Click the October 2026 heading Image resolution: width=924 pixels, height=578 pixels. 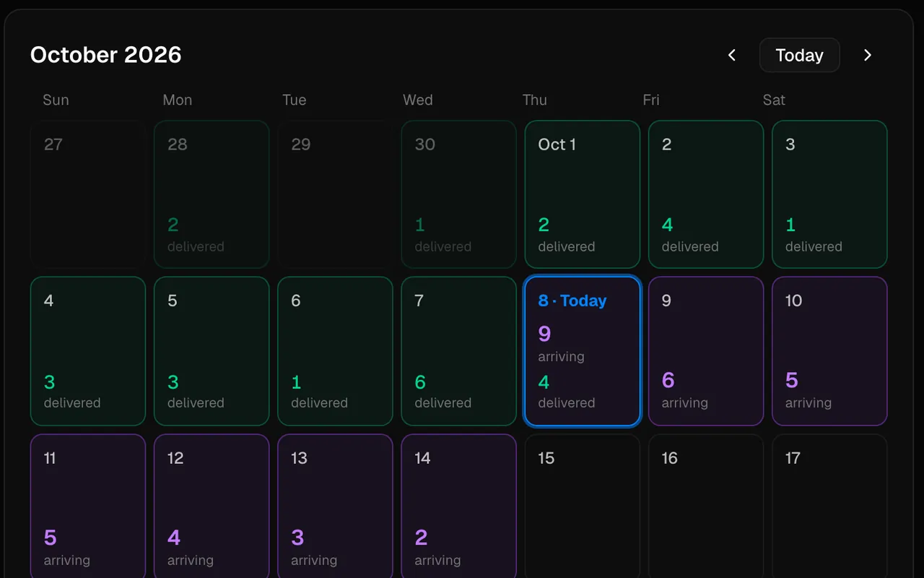pyautogui.click(x=106, y=55)
